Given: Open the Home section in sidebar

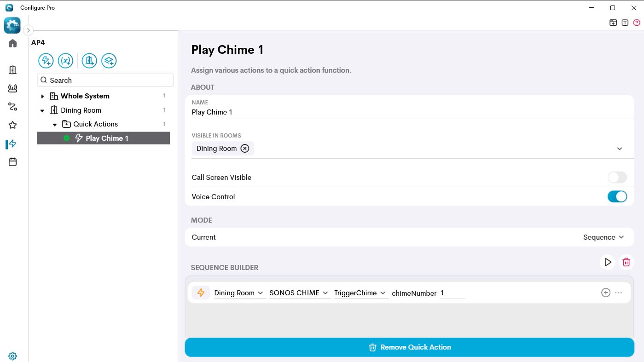Looking at the screenshot, I should pos(12,43).
